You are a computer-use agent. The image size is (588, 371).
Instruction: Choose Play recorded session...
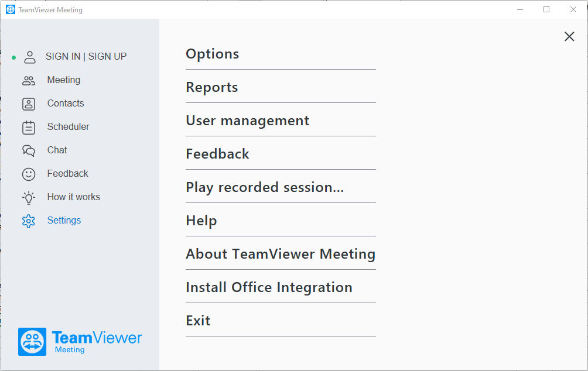pos(265,187)
